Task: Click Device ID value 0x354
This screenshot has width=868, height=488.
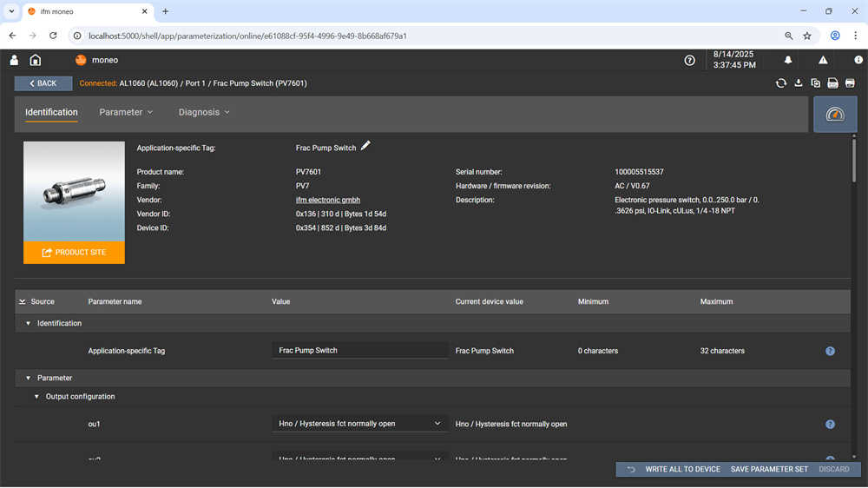Action: tap(341, 228)
